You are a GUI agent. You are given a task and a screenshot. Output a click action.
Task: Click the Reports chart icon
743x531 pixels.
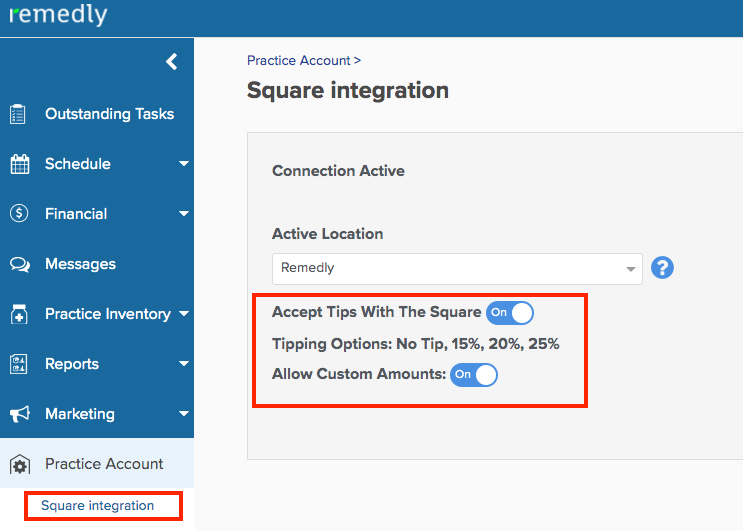(18, 364)
